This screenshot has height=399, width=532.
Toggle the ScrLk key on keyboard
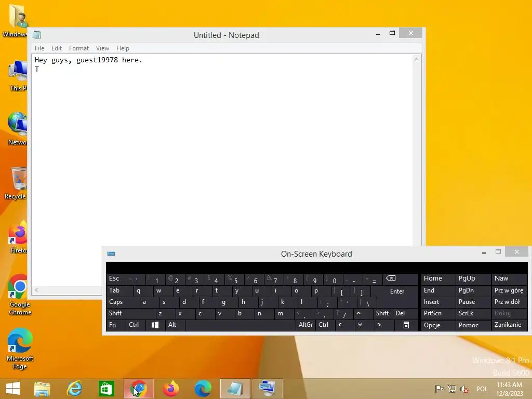pyautogui.click(x=473, y=313)
